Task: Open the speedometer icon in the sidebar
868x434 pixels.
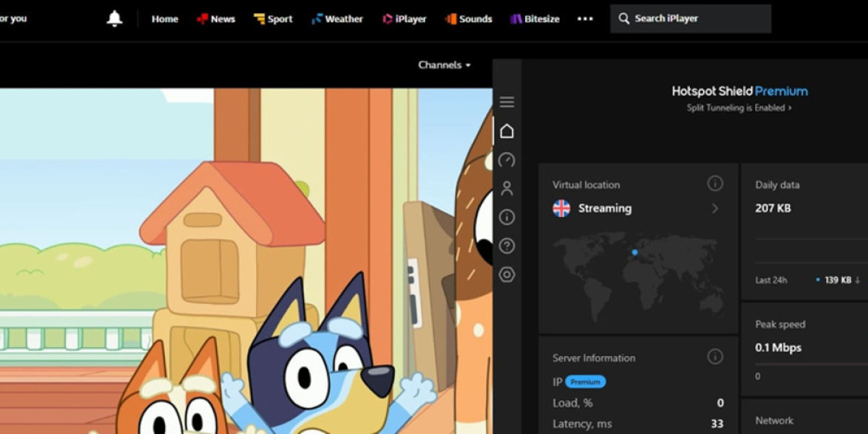Action: point(507,159)
